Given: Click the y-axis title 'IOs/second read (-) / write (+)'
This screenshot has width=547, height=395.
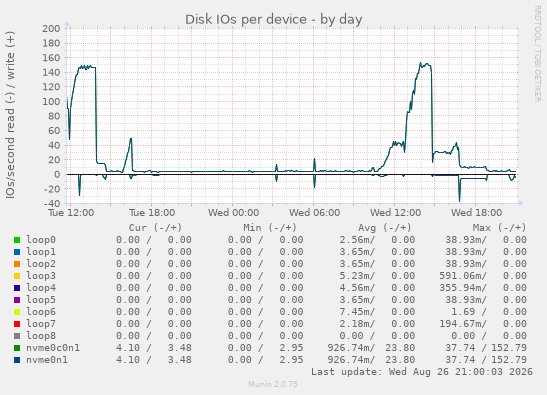Looking at the screenshot, I should coord(10,115).
